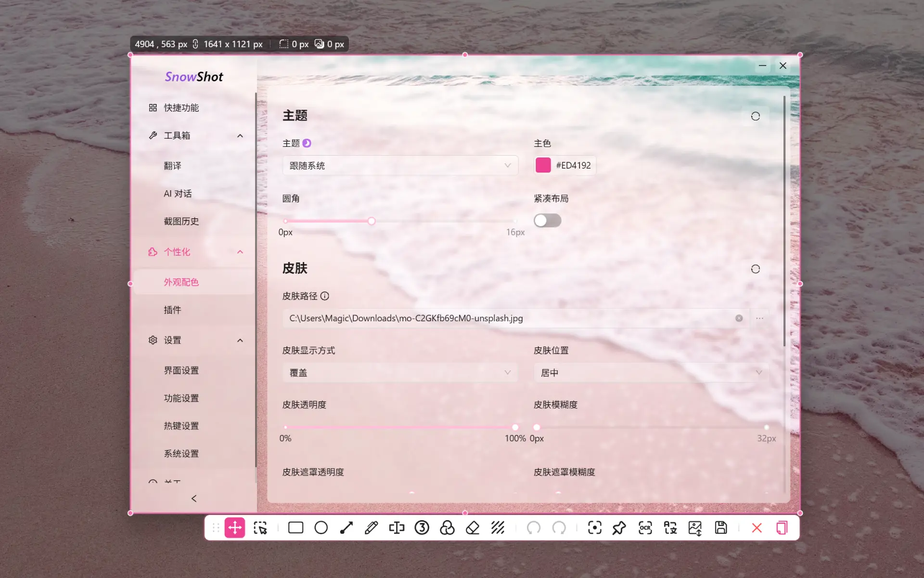This screenshot has height=578, width=924.
Task: Collapse the 工具箱 sidebar section
Action: 240,135
